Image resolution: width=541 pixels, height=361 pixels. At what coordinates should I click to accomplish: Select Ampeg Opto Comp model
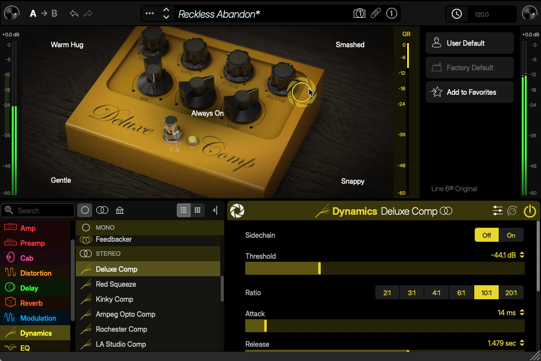148,314
